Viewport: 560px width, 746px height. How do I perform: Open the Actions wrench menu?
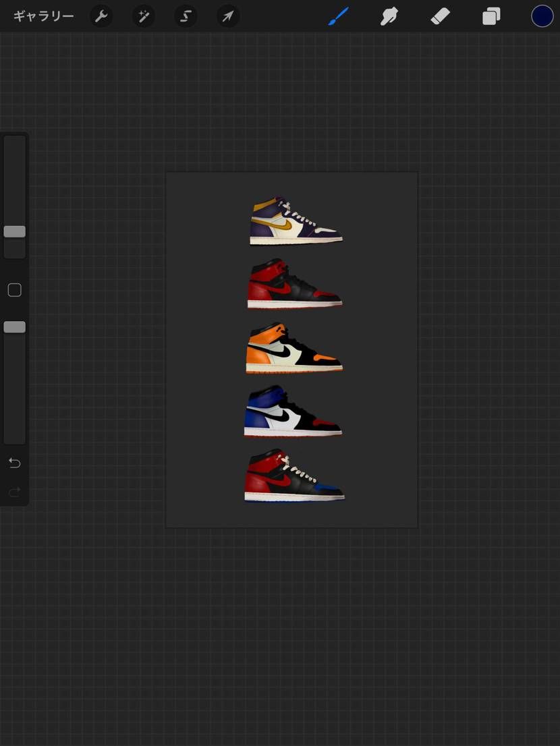[x=101, y=17]
